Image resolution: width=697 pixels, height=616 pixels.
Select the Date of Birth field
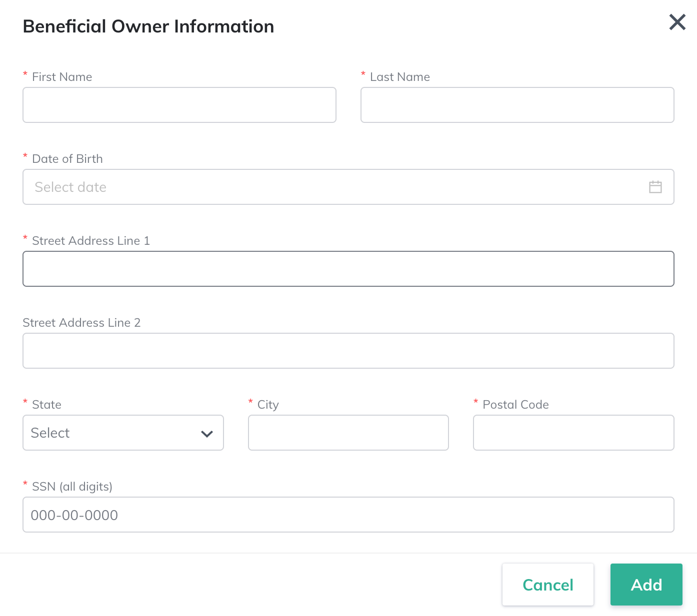tap(348, 187)
